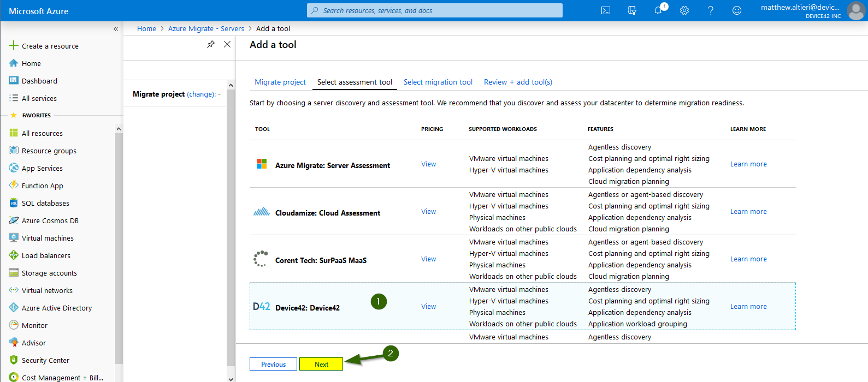Click Monitor gauge icon
This screenshot has height=382, width=868.
[14, 325]
